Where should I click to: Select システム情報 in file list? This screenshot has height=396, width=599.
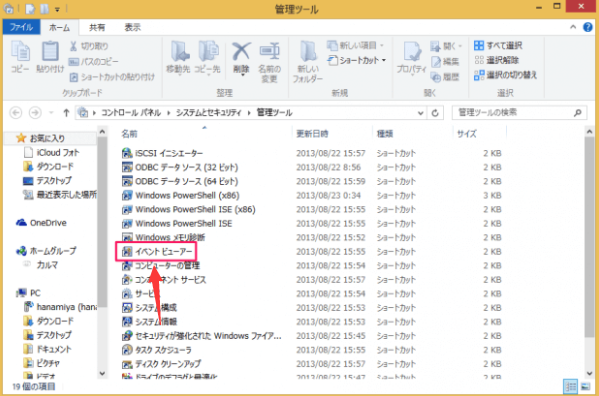149,322
